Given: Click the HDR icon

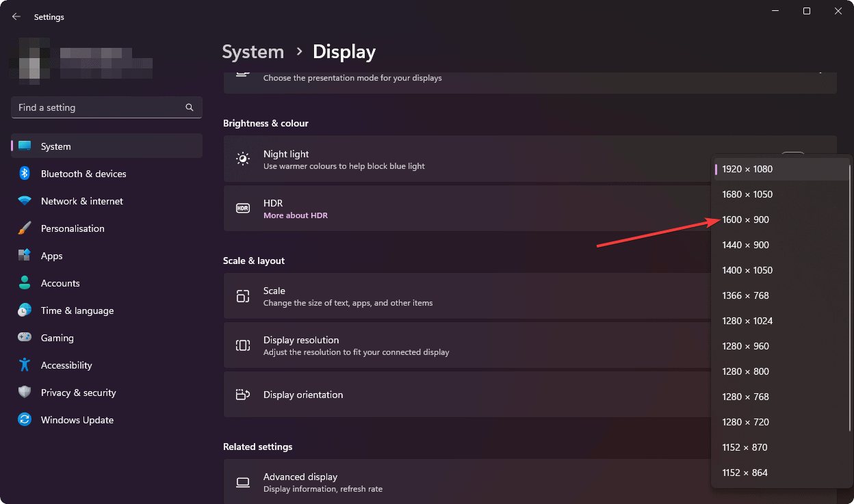Looking at the screenshot, I should (243, 208).
